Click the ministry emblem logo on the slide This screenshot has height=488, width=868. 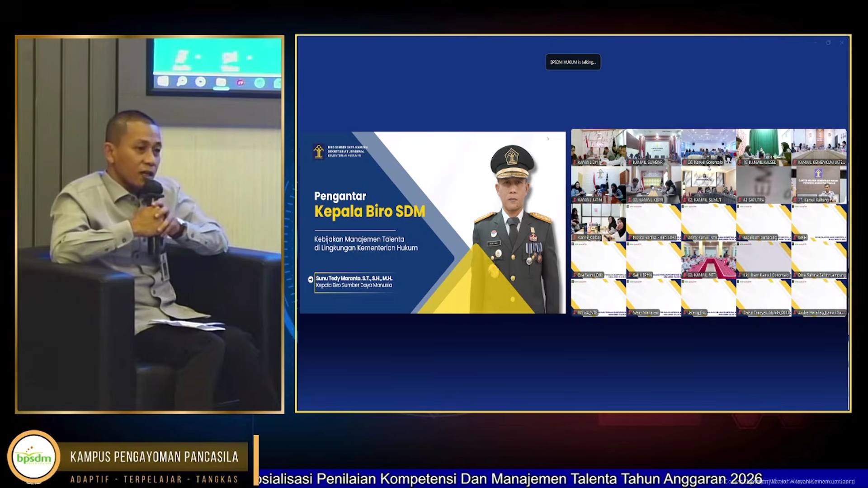click(319, 151)
